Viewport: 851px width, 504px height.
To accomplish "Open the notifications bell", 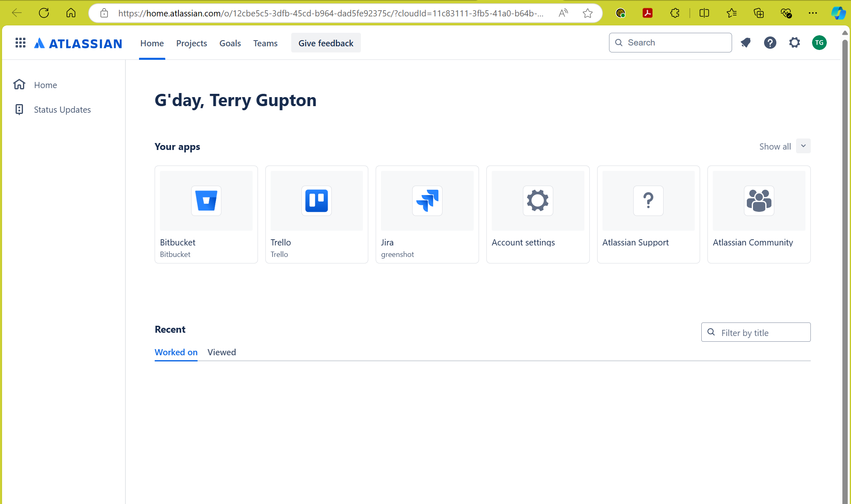I will [x=746, y=43].
